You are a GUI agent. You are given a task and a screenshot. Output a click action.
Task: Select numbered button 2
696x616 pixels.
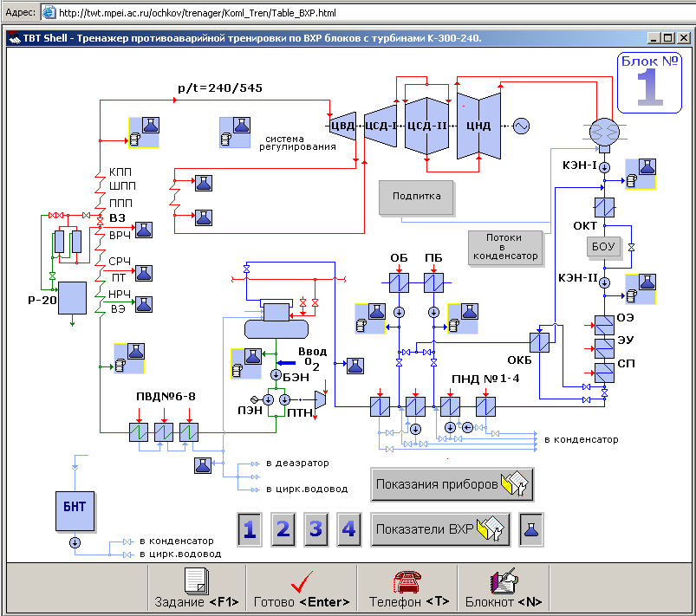click(283, 529)
